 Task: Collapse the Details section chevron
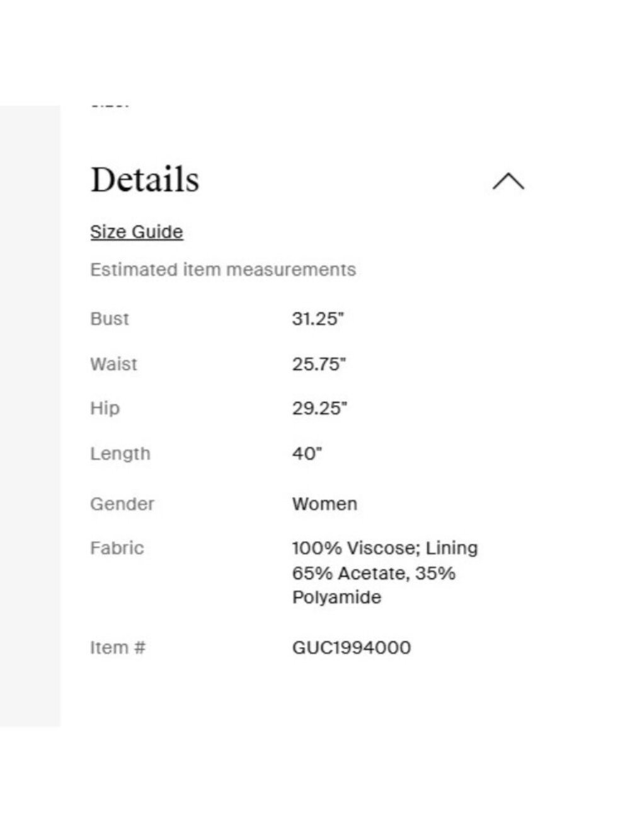508,181
